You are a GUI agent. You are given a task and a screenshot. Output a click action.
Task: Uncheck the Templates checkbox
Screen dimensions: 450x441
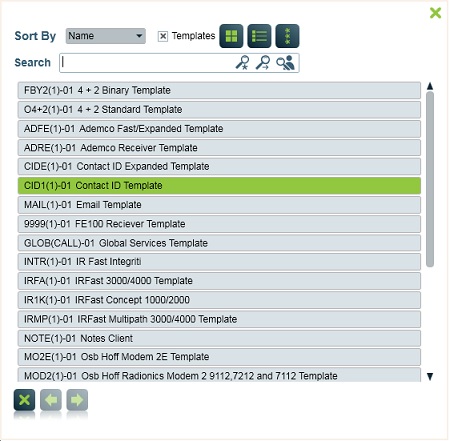[x=163, y=36]
